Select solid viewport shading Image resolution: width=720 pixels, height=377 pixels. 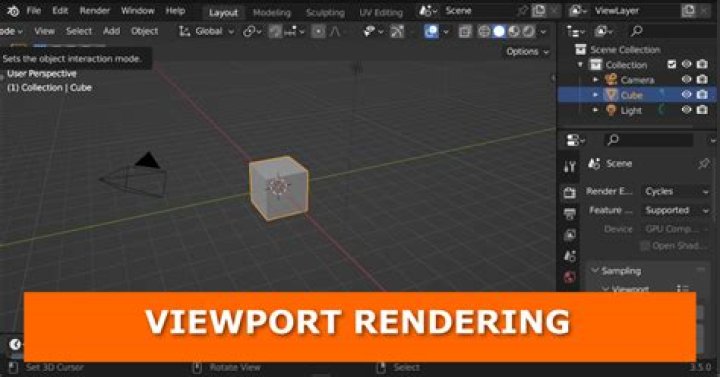[499, 31]
